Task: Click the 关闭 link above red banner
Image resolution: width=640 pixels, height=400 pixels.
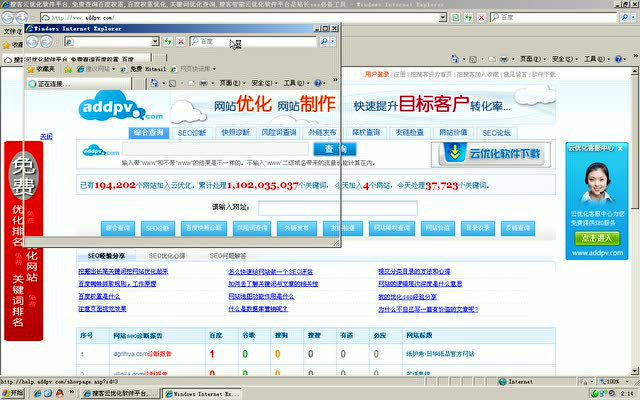Action: (46, 136)
